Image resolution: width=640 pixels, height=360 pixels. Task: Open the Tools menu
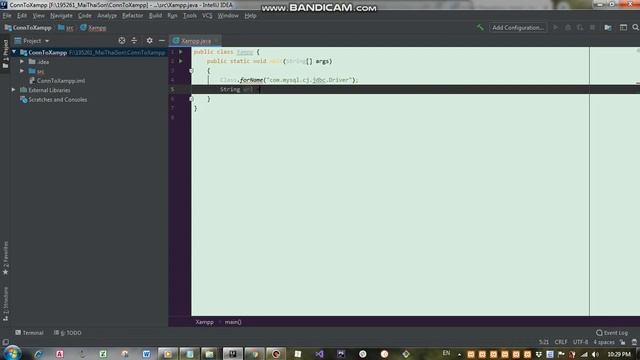(189, 16)
